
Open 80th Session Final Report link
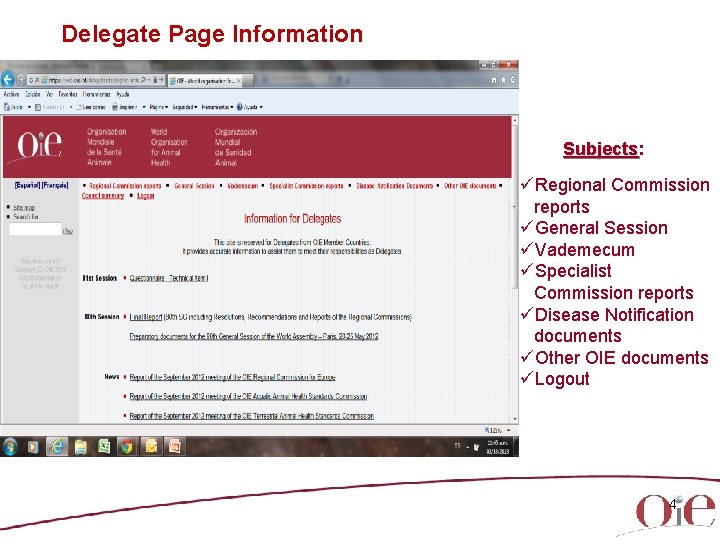(146, 317)
